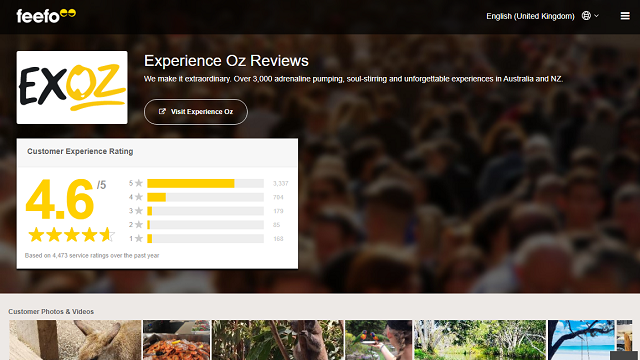Click the Customer Photos & Videos heading

coord(51,311)
